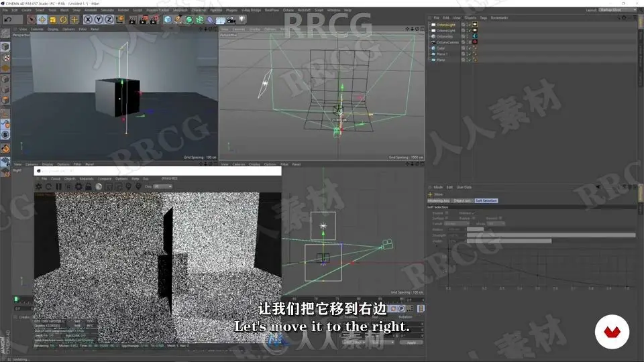Click Render View clapperboard icon

[133, 19]
